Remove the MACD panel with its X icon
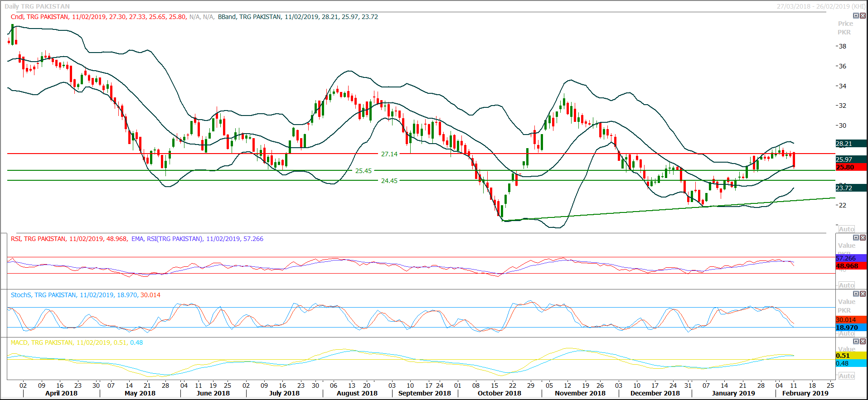Viewport: 868px width, 400px height. click(863, 341)
